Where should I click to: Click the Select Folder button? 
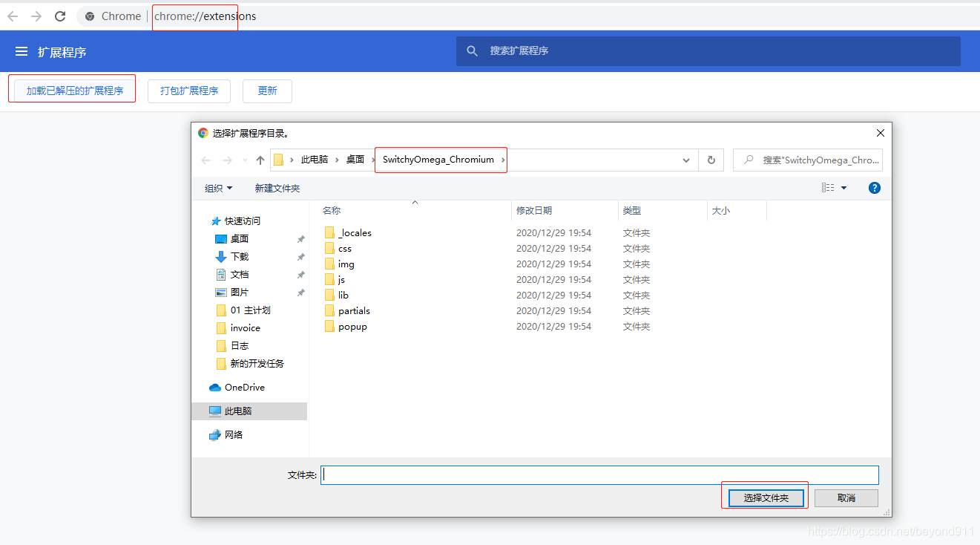[766, 497]
